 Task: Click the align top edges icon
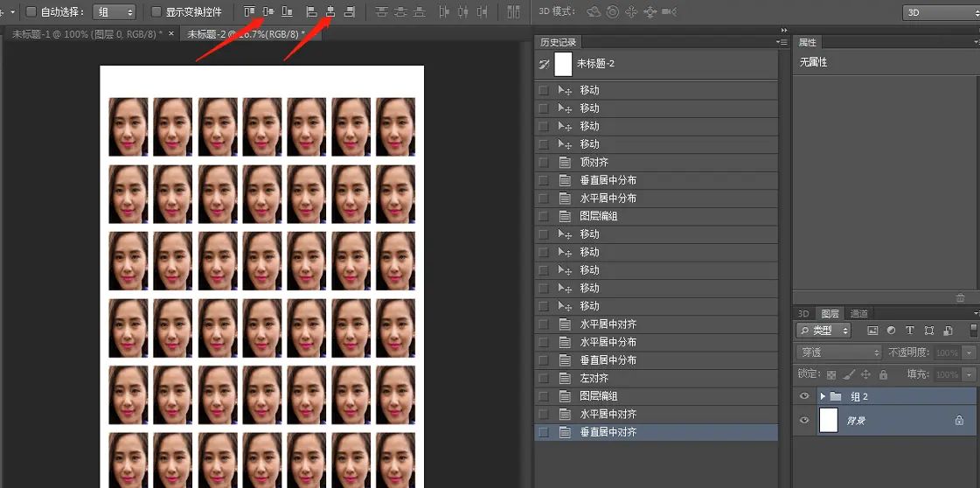(249, 12)
